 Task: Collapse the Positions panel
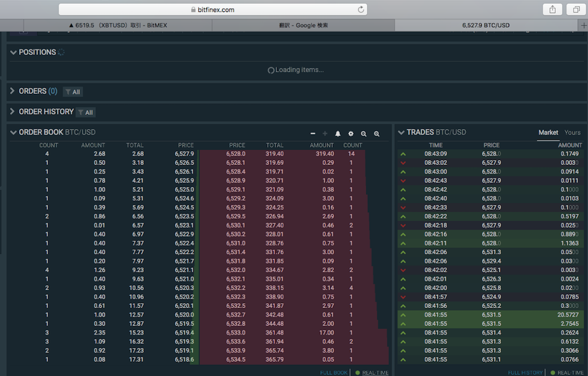click(x=13, y=53)
